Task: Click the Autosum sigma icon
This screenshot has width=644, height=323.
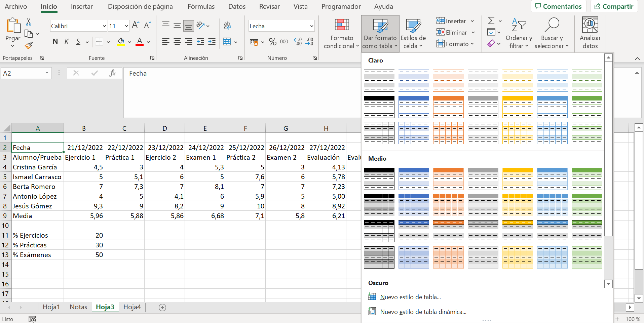Action: click(x=491, y=21)
